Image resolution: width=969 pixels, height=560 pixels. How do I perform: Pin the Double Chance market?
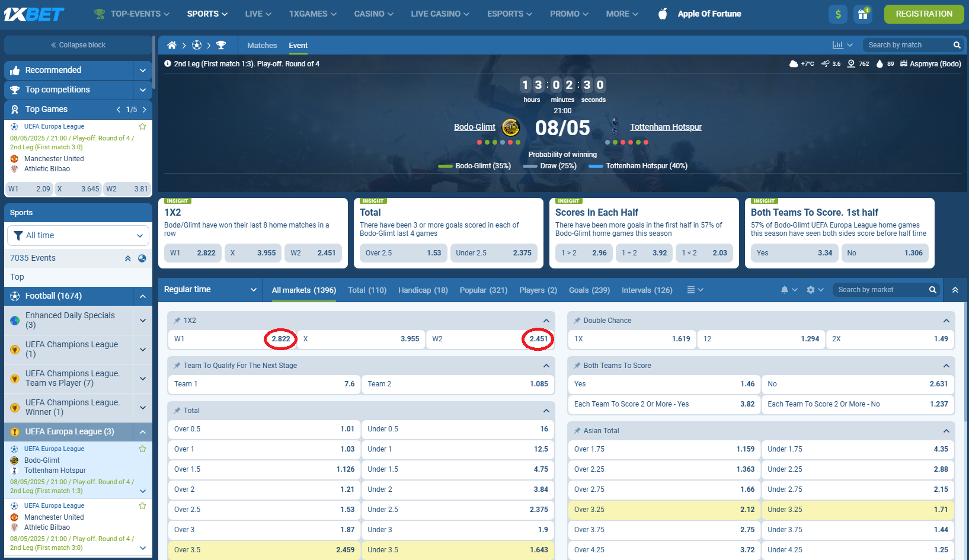pos(577,321)
